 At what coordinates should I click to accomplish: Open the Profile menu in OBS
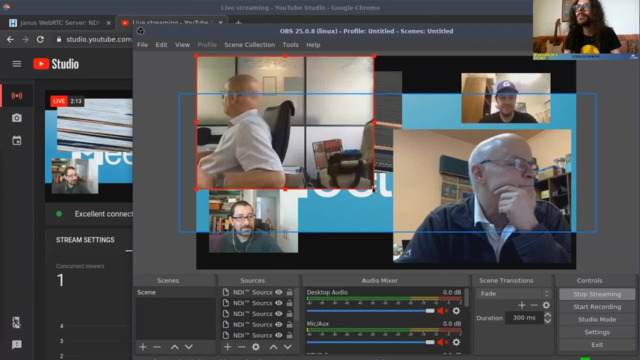pos(207,45)
